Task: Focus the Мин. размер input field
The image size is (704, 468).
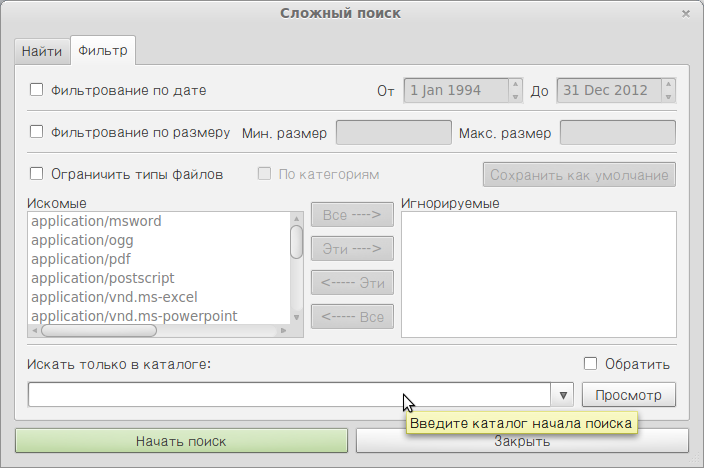Action: tap(394, 132)
